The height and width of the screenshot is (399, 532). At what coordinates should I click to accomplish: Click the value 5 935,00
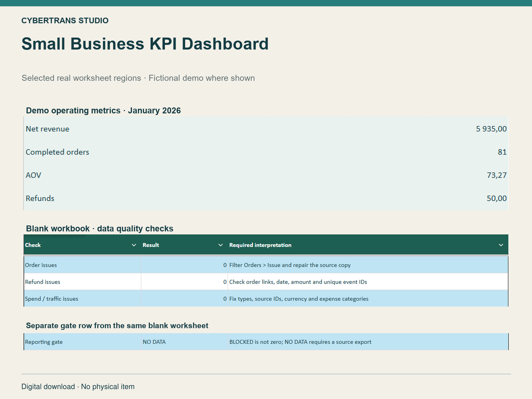tap(491, 129)
